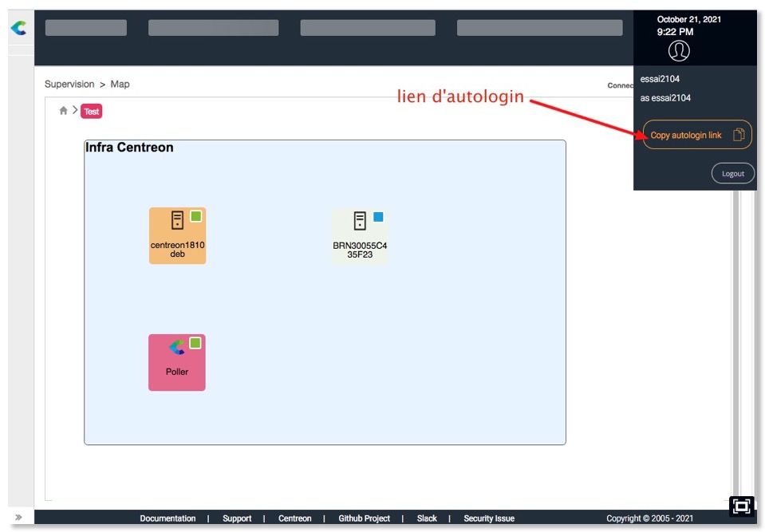Open the Github Project footer link

point(364,518)
